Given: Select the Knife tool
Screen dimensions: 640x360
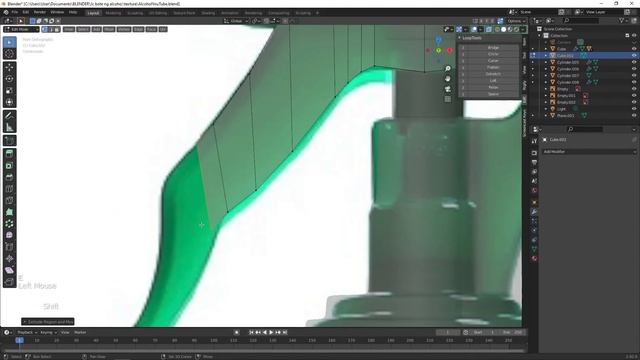Looking at the screenshot, I should 9,200.
